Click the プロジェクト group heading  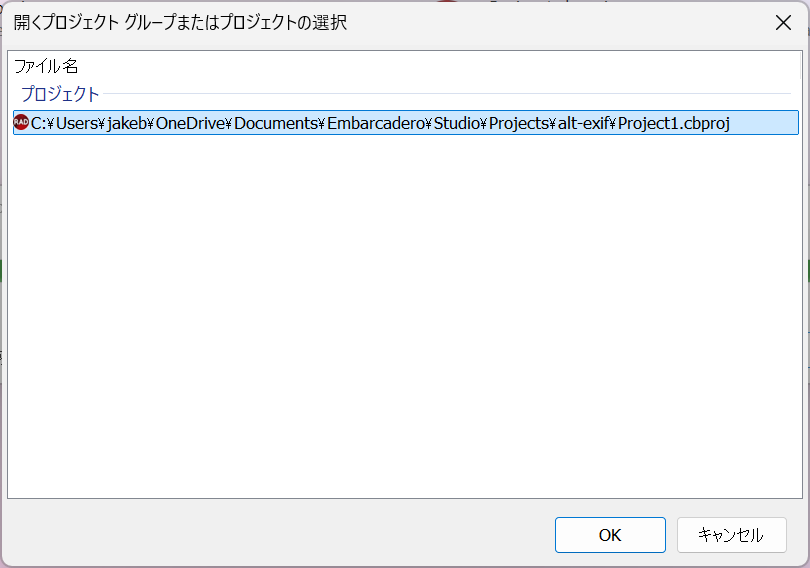[x=61, y=94]
